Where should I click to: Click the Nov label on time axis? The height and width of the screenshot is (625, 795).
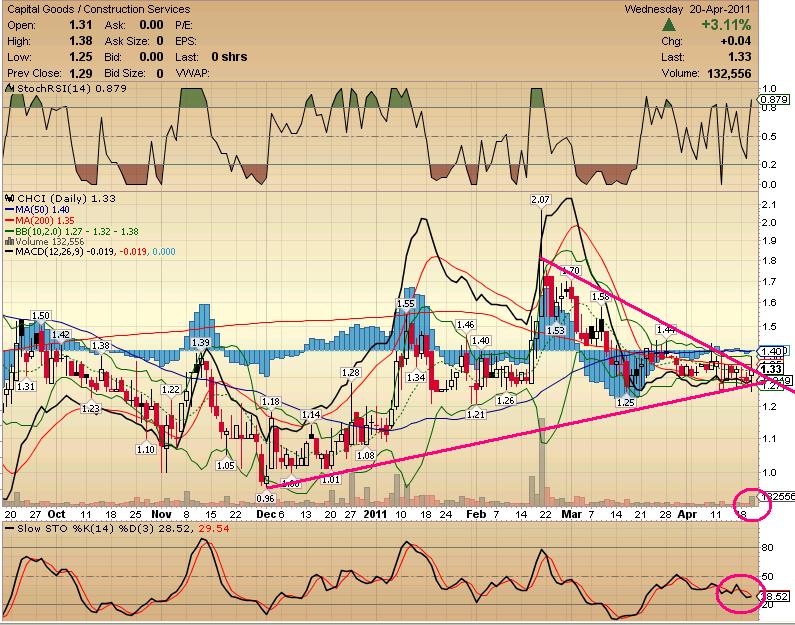click(161, 514)
